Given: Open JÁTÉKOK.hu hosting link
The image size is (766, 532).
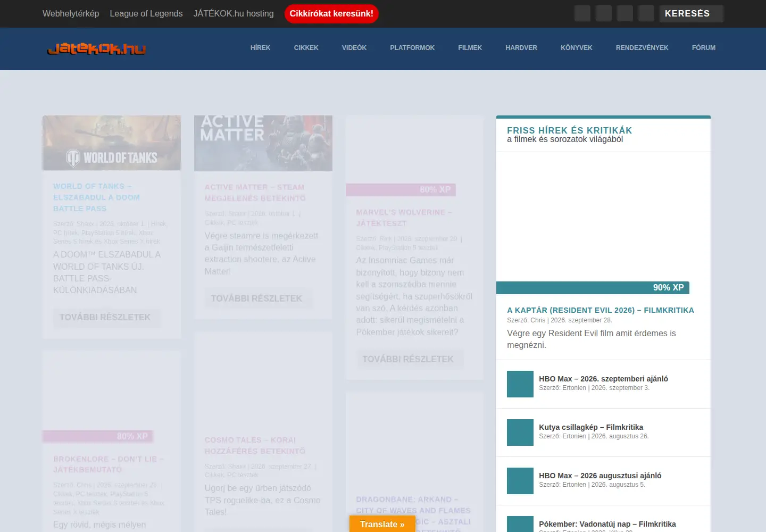Looking at the screenshot, I should click(234, 13).
